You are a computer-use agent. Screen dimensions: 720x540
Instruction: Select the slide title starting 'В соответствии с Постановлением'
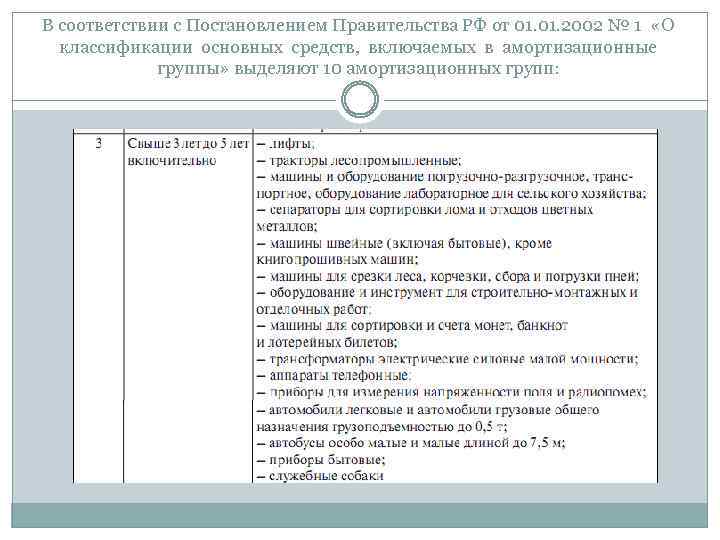coord(358,46)
